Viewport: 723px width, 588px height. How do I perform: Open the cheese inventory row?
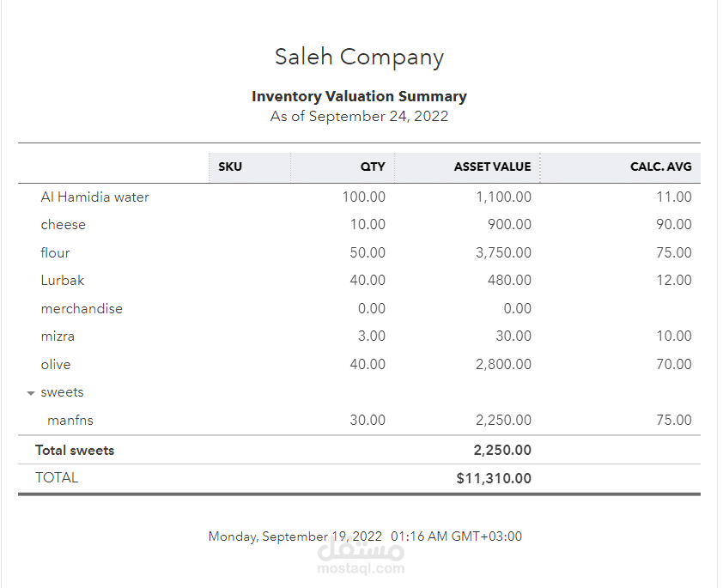[63, 225]
